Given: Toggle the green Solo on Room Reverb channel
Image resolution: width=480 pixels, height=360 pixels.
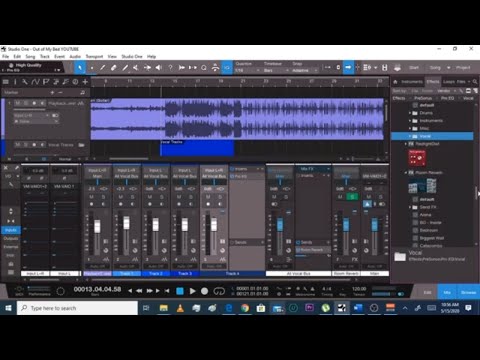Looking at the screenshot, I should pyautogui.click(x=352, y=197).
